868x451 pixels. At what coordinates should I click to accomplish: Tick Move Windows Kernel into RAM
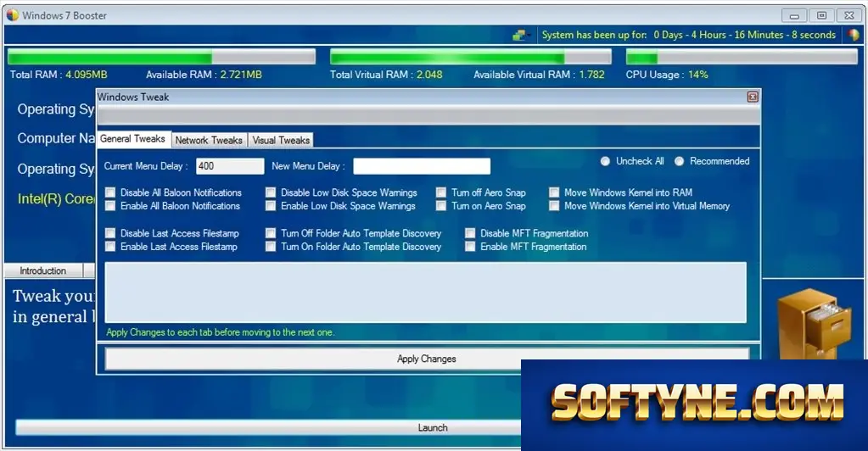(553, 192)
